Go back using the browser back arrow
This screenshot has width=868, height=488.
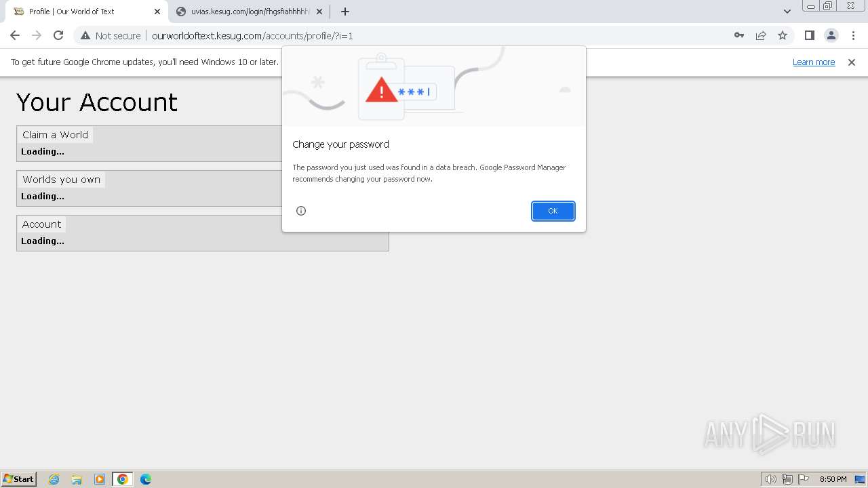15,35
